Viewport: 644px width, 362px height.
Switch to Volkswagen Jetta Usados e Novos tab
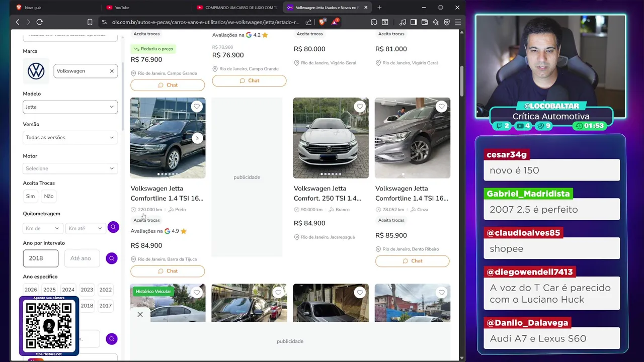tap(327, 8)
